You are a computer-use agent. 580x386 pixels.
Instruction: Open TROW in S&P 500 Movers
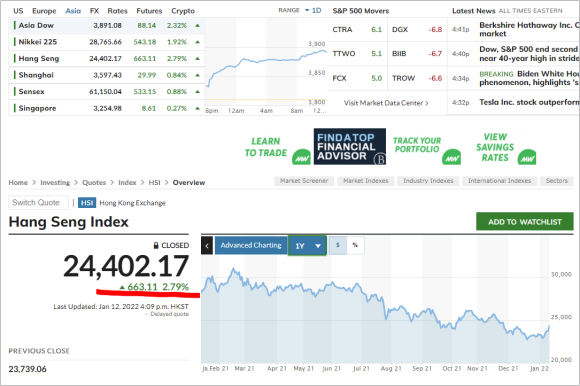click(x=417, y=78)
